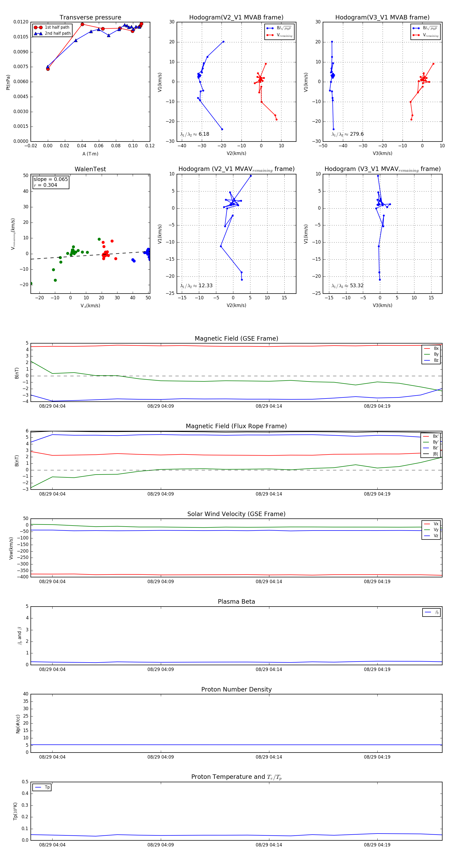The width and height of the screenshot is (473, 868).
Task: Click the B/√μ0ρ legend in V2_V1 MVAB hodogram
Action: point(279,28)
